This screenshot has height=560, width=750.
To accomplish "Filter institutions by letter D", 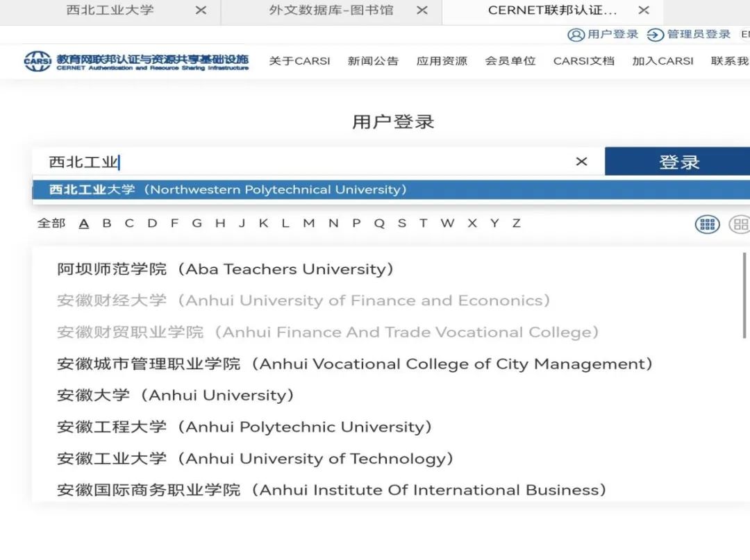I will (x=152, y=223).
